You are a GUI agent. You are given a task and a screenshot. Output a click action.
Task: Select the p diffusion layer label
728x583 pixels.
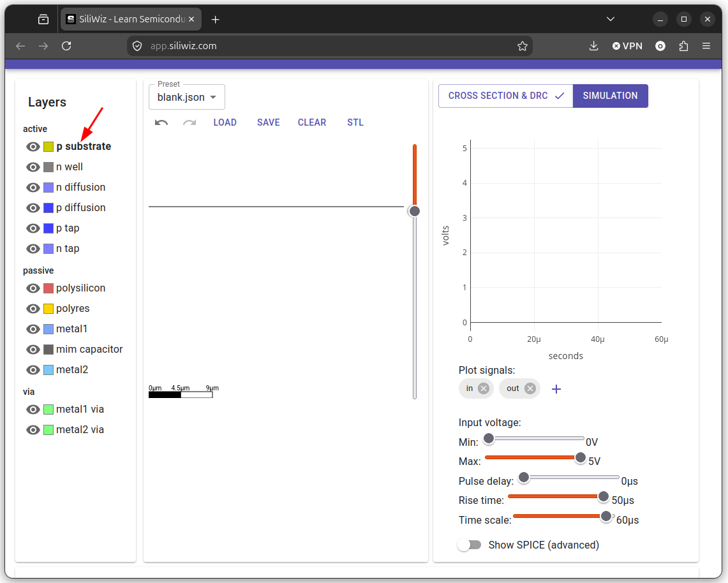(81, 207)
